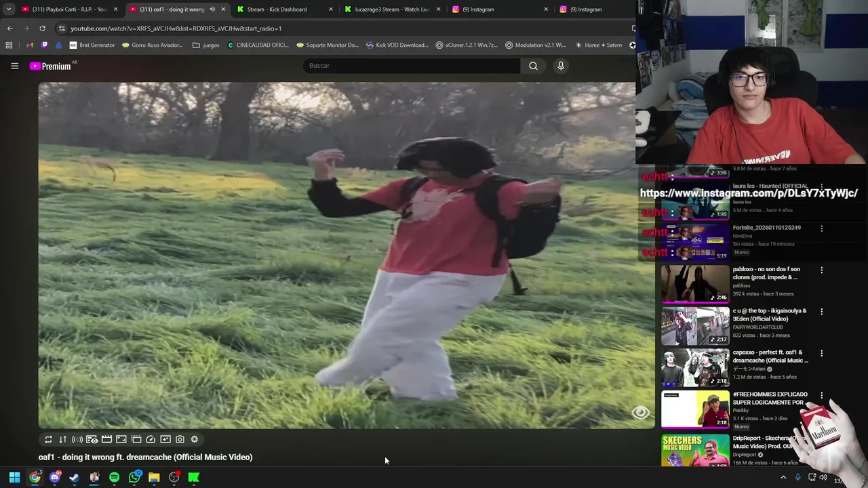Open Discord from the taskbar

(x=54, y=477)
